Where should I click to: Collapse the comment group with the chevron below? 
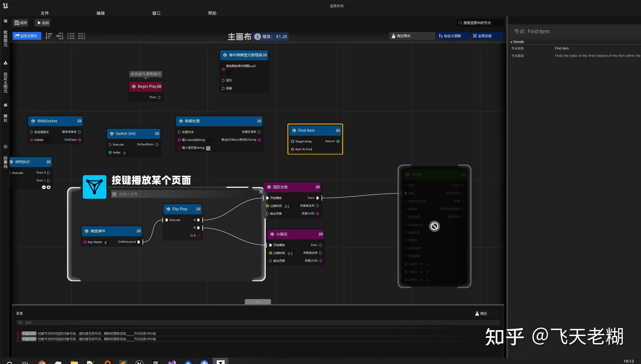point(258,301)
